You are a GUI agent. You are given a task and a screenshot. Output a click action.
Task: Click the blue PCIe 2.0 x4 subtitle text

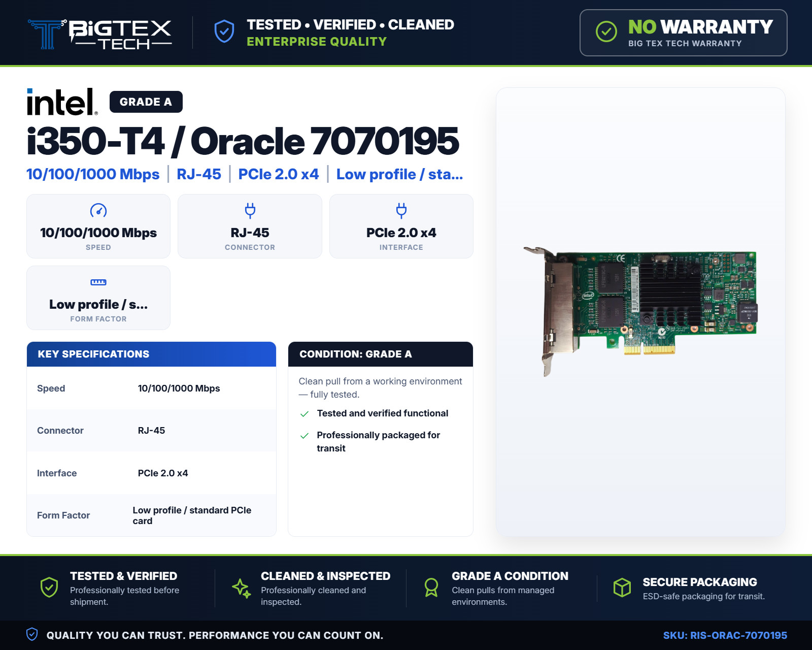pyautogui.click(x=279, y=174)
